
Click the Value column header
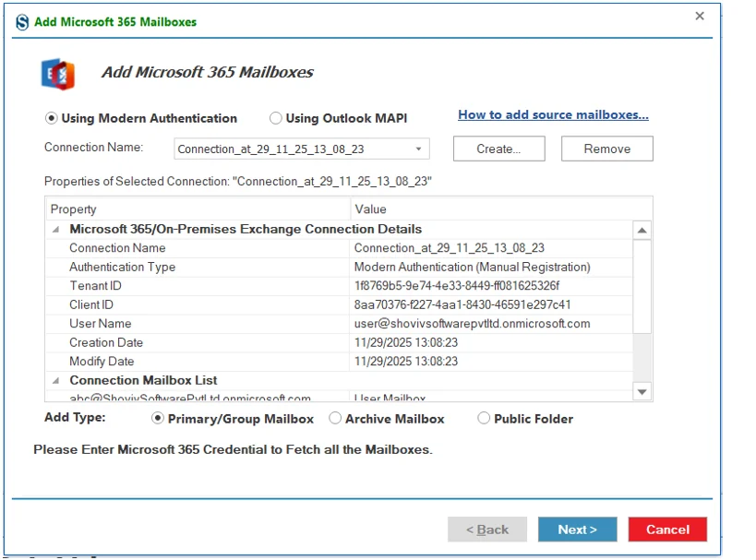[x=501, y=209]
